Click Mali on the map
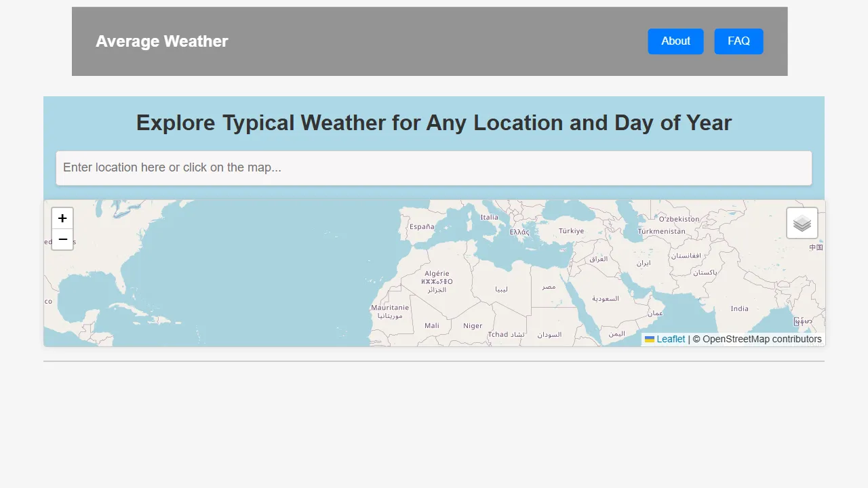 pos(432,325)
